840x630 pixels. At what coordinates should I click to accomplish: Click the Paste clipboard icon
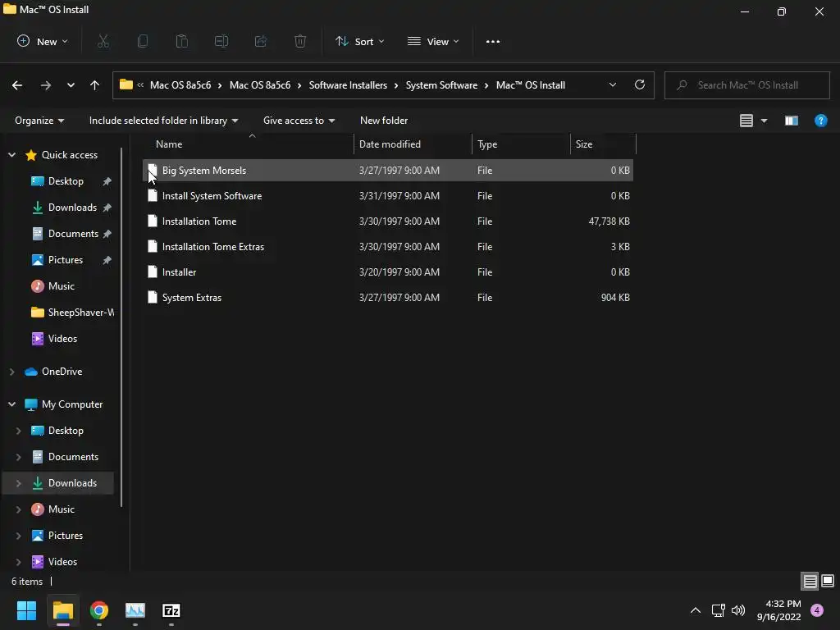point(182,41)
